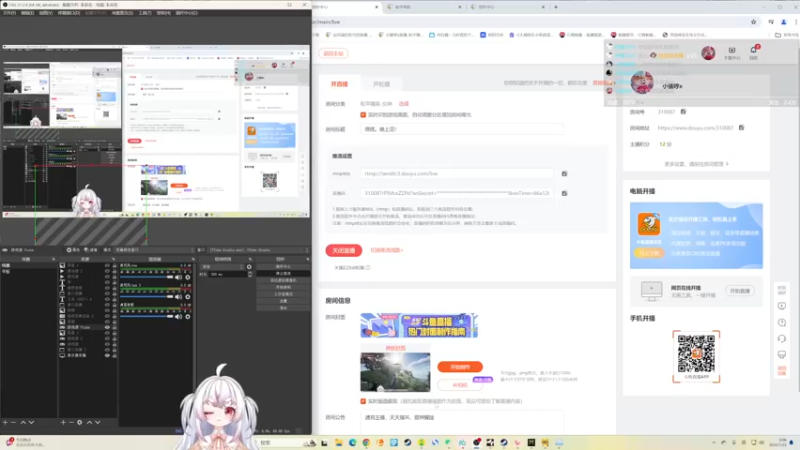
Task: Open the download center icon in page header
Action: 732,53
